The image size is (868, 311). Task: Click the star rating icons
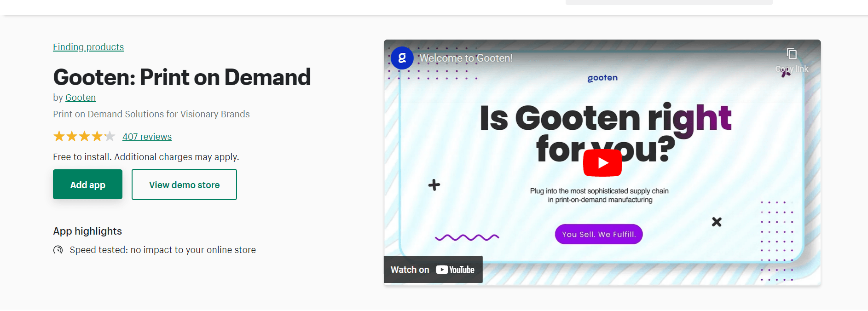[84, 137]
